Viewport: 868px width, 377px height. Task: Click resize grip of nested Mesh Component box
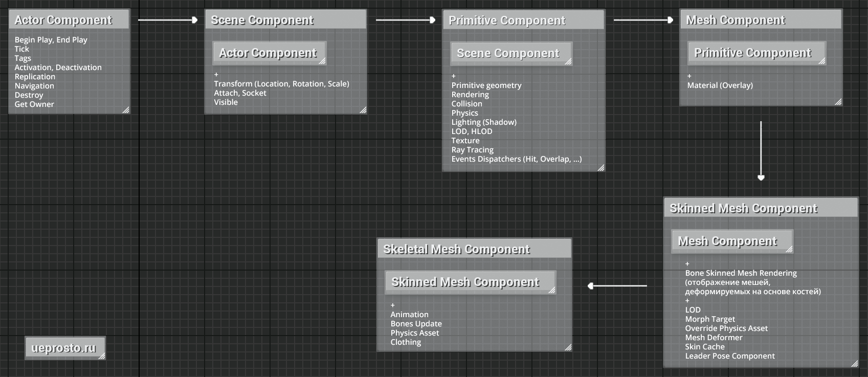[789, 249]
